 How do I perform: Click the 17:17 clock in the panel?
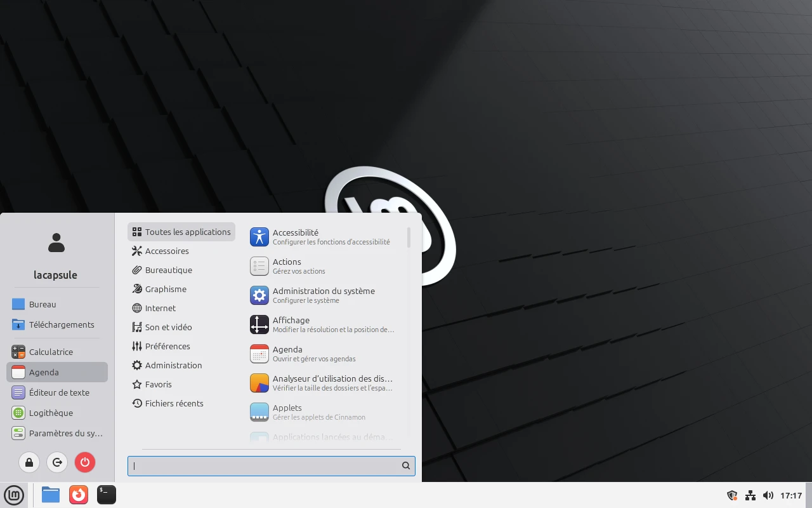(791, 495)
